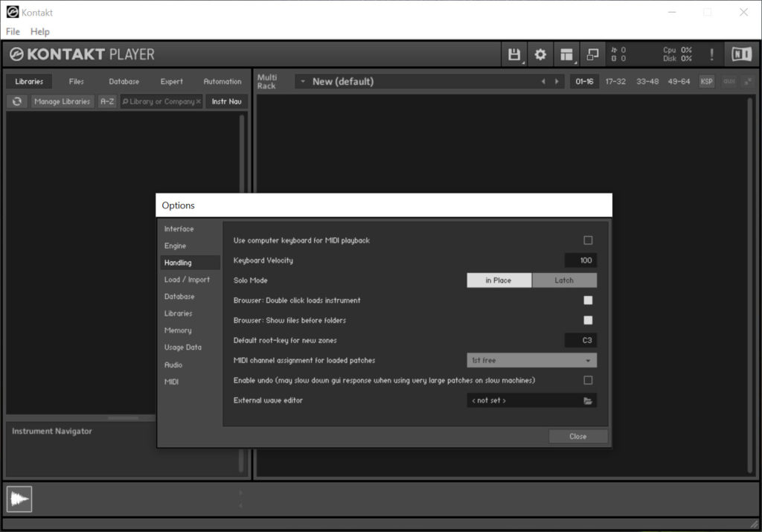This screenshot has width=762, height=532.
Task: Toggle Browser show files before folders
Action: pyautogui.click(x=588, y=320)
